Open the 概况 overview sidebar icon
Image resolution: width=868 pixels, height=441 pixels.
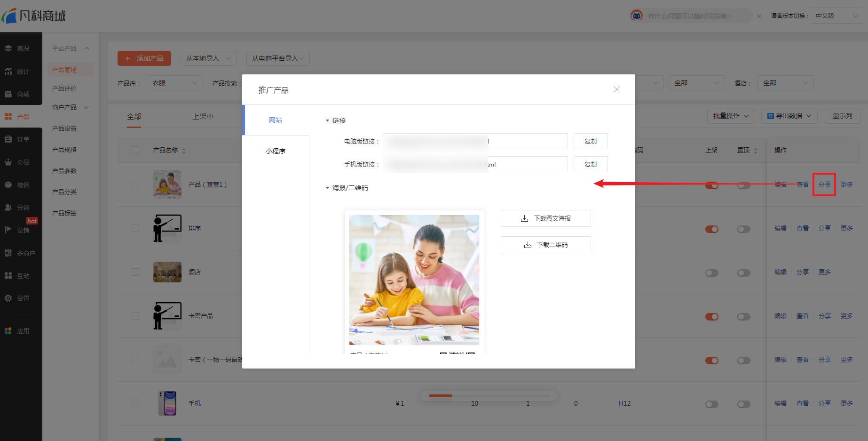[x=8, y=48]
